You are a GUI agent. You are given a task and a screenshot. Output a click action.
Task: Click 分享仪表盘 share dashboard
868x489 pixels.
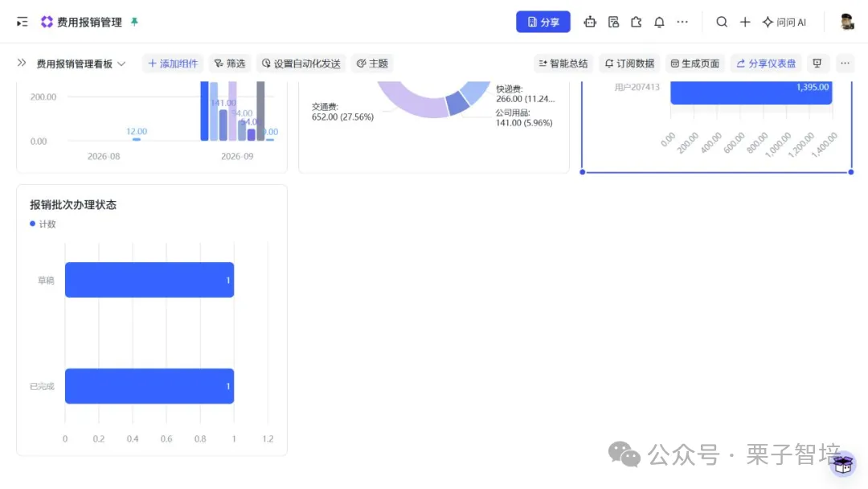point(766,64)
